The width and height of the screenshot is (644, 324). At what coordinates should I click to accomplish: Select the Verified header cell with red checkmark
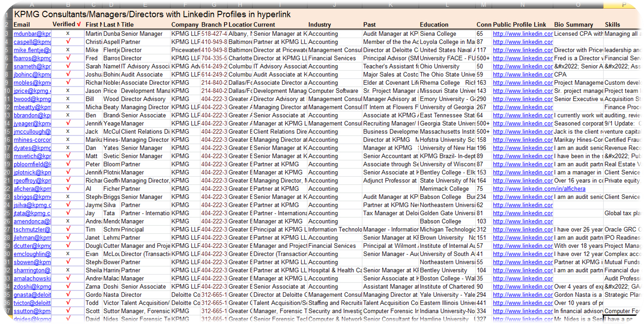[x=67, y=24]
